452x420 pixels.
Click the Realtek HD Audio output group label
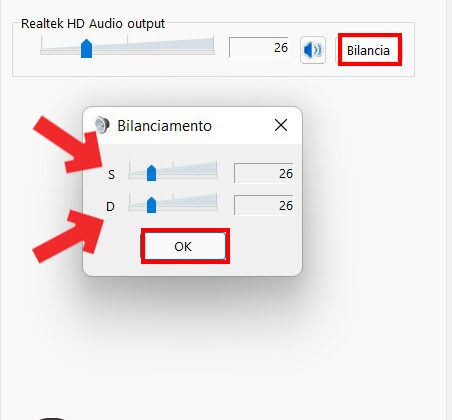tap(93, 24)
